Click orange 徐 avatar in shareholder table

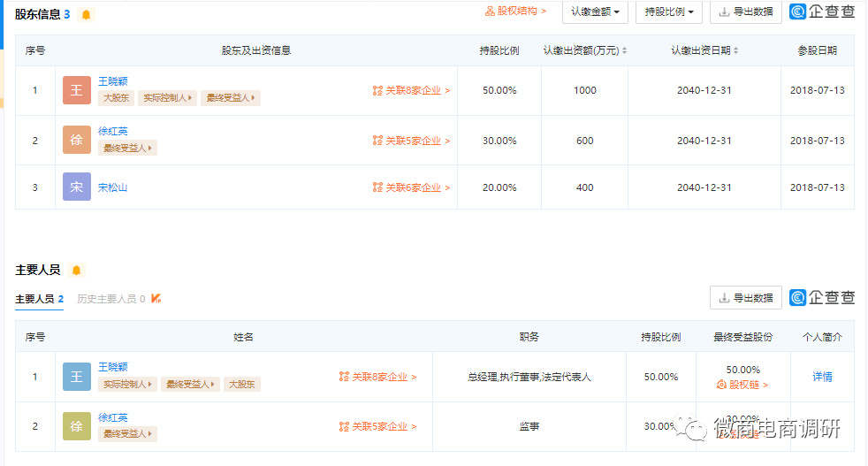tap(76, 141)
